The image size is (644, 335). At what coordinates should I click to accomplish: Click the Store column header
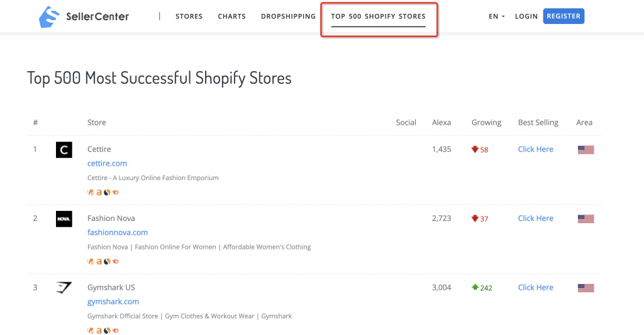point(96,123)
